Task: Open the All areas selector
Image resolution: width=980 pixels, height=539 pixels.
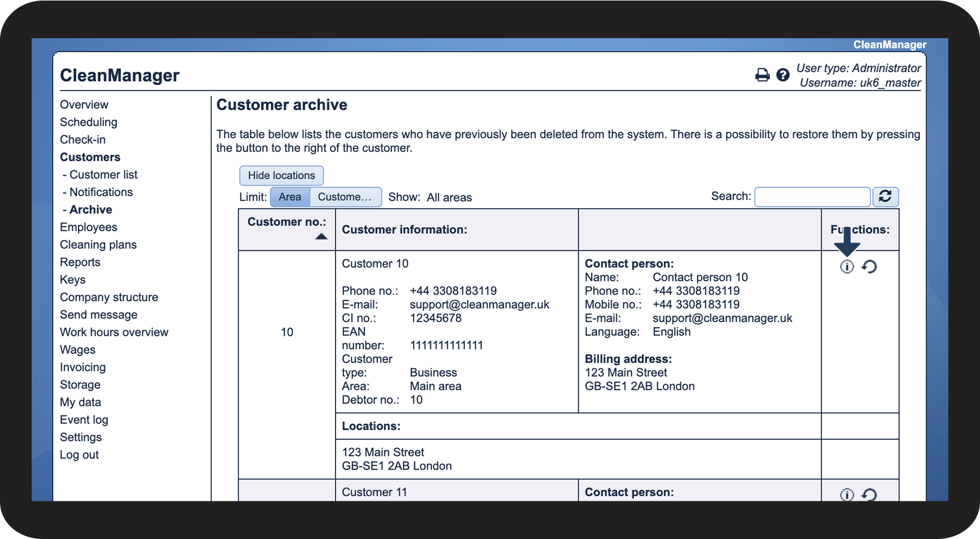Action: click(x=449, y=198)
